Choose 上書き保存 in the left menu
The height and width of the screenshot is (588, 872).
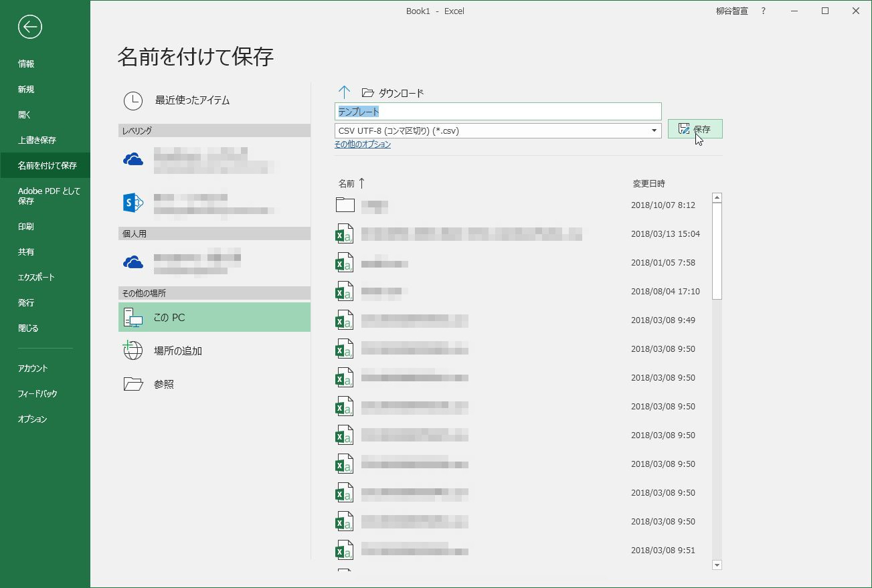[x=37, y=140]
